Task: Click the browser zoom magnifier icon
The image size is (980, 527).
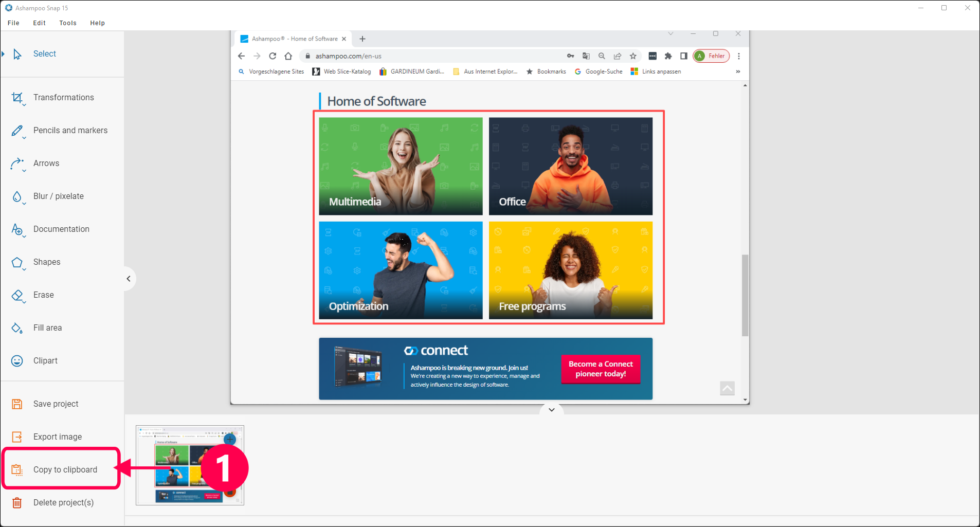Action: 602,56
